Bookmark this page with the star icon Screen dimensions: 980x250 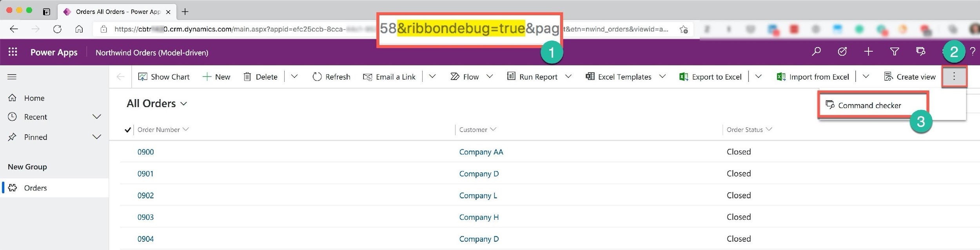tap(684, 29)
